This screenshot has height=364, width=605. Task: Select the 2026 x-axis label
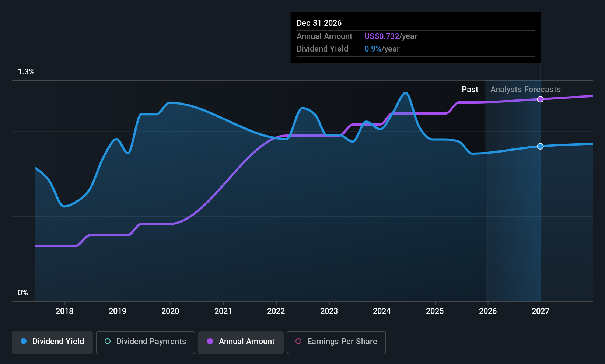coord(487,311)
